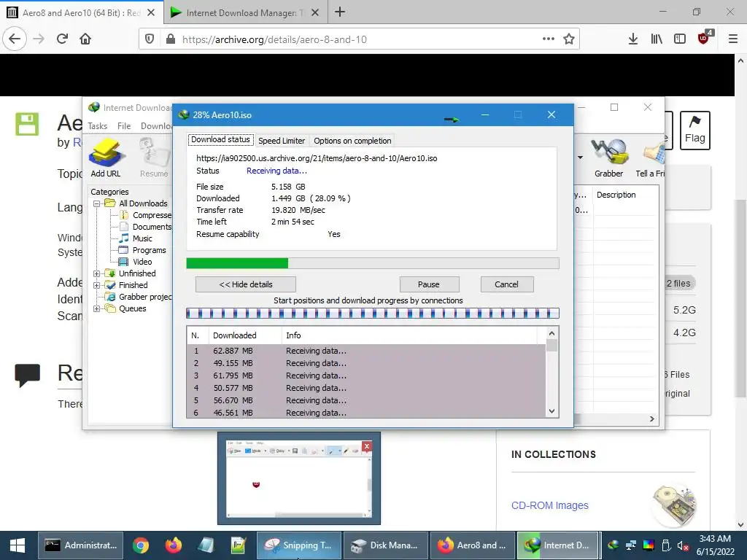Open a new Firefox tab with plus

click(x=340, y=12)
